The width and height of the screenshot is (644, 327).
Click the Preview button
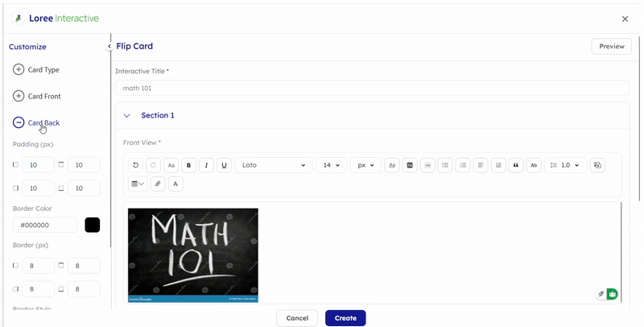(x=611, y=47)
